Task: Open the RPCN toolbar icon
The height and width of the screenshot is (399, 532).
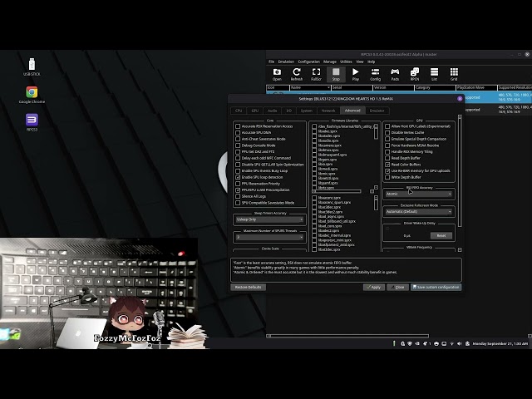Action: (x=415, y=74)
